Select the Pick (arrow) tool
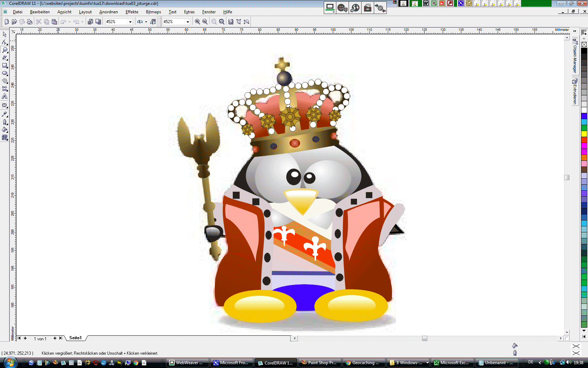This screenshot has width=588, height=368. pos(5,34)
